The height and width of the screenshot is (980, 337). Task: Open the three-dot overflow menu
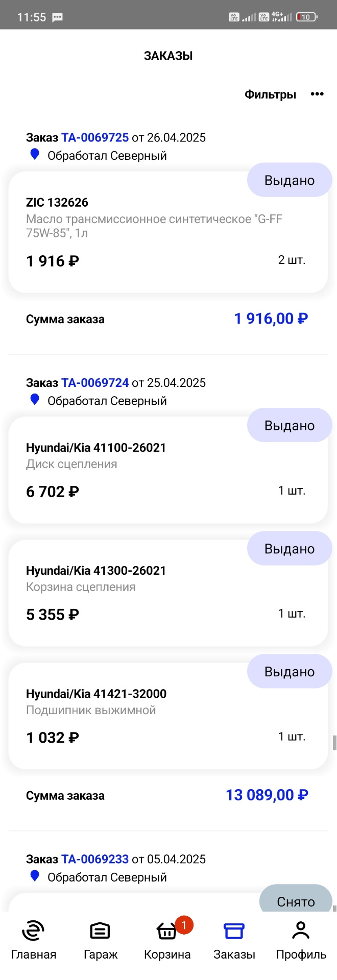point(317,94)
